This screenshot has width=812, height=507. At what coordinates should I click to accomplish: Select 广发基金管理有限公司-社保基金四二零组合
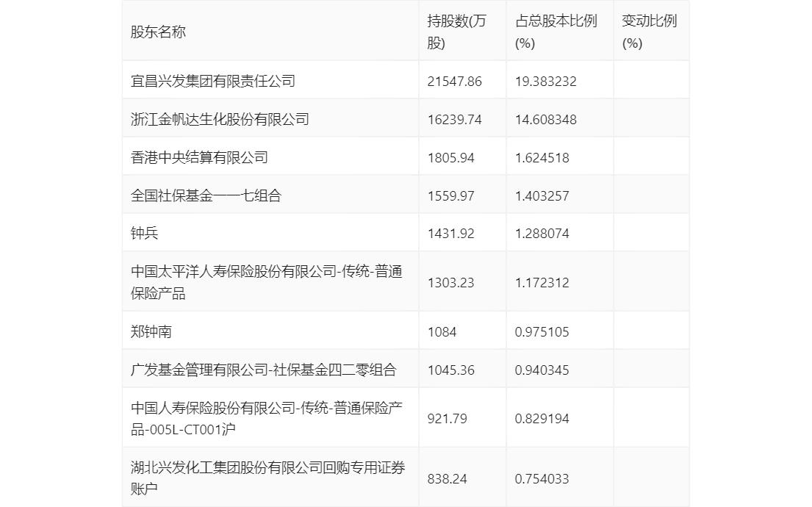click(263, 370)
